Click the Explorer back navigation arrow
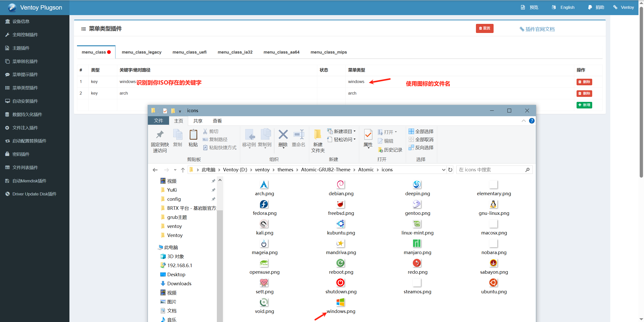644x322 pixels. pos(155,170)
